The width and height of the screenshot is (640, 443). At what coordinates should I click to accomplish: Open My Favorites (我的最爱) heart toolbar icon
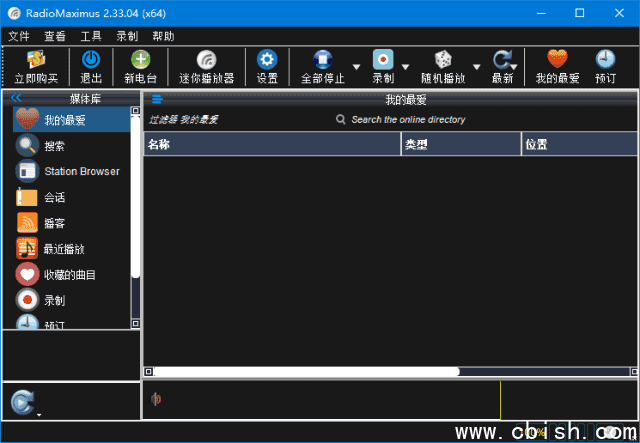pyautogui.click(x=557, y=59)
